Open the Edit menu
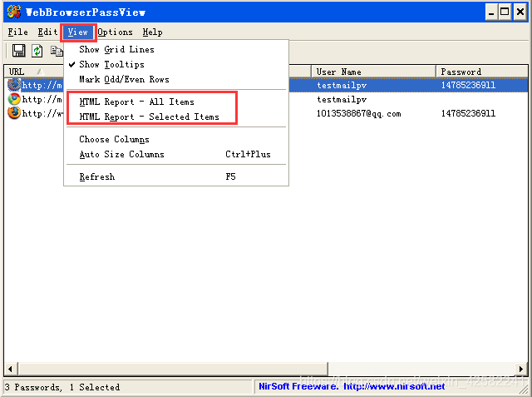Image resolution: width=532 pixels, height=397 pixels. click(47, 32)
